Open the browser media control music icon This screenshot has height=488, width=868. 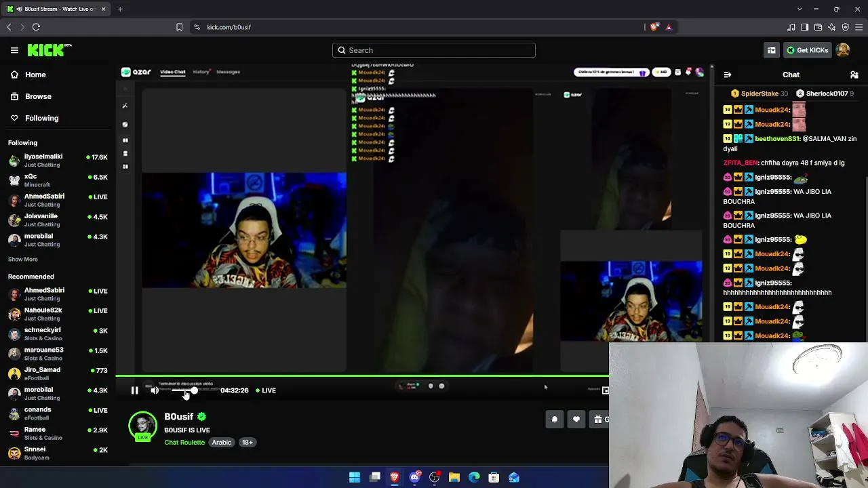[x=791, y=27]
